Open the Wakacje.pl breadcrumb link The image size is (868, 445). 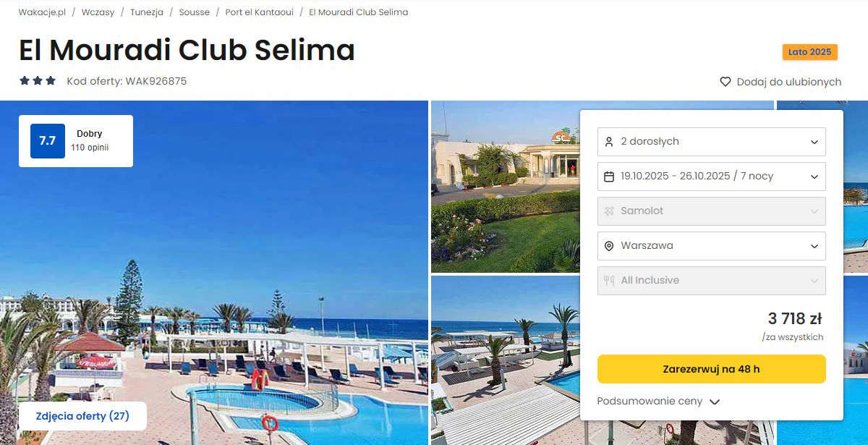pyautogui.click(x=43, y=12)
